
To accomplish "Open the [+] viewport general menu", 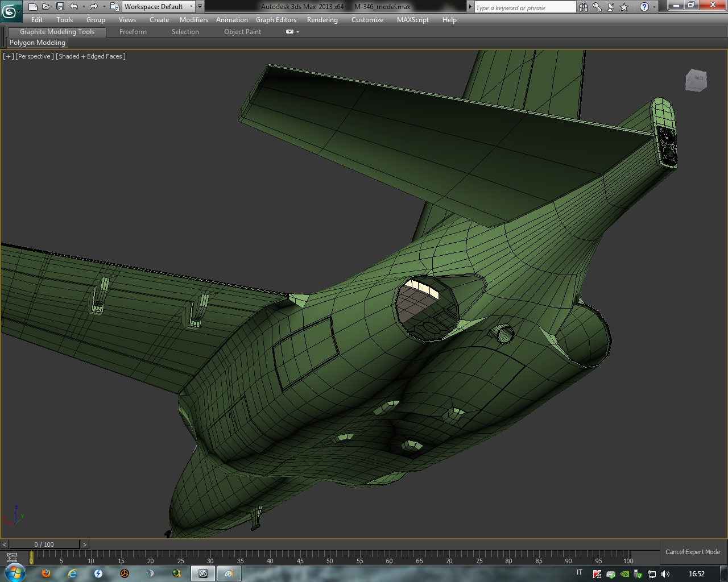I will pos(8,56).
